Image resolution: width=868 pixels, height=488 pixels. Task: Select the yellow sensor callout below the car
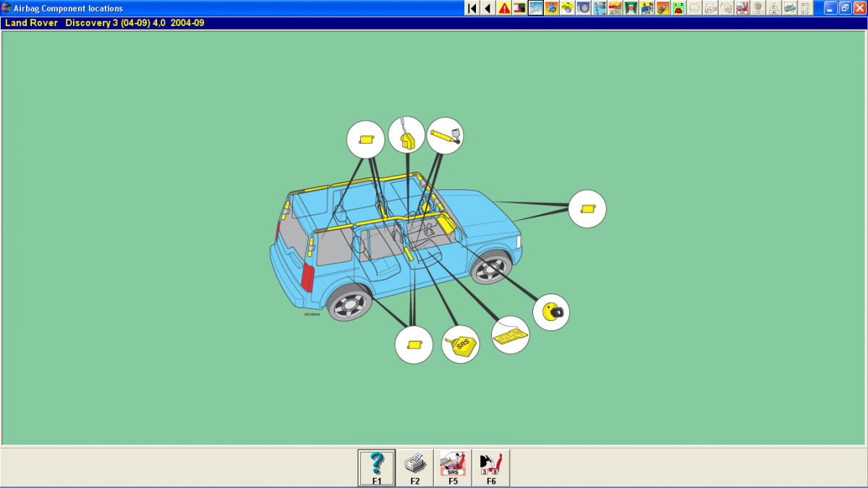(x=414, y=344)
